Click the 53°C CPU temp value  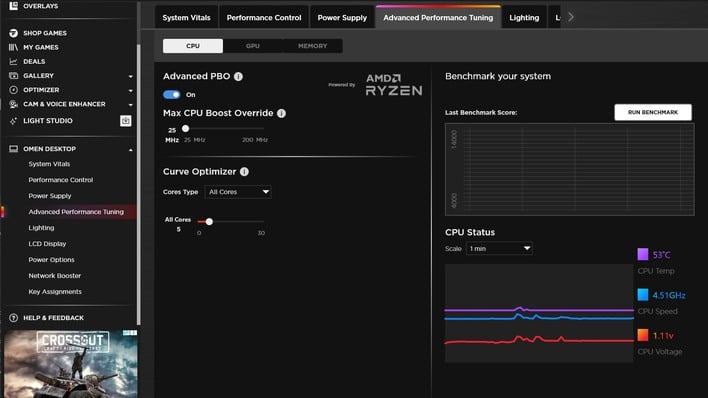point(661,255)
